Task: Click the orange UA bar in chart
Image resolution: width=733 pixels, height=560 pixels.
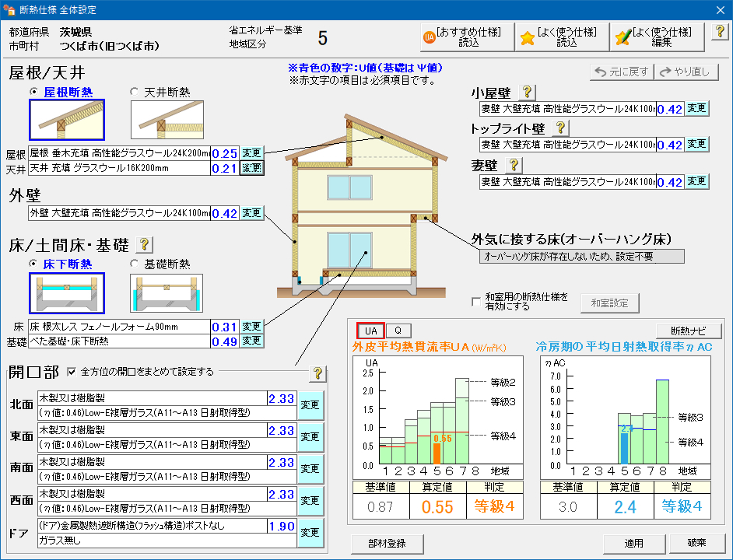Action: (437, 453)
